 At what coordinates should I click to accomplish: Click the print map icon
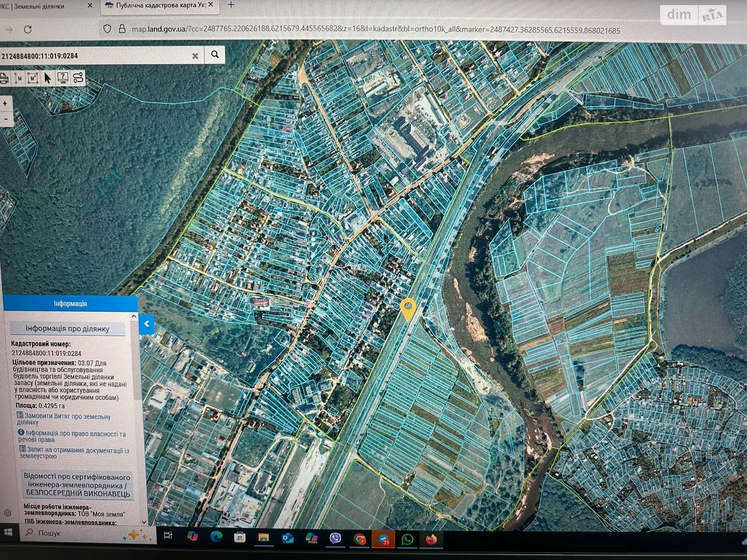[x=4, y=78]
